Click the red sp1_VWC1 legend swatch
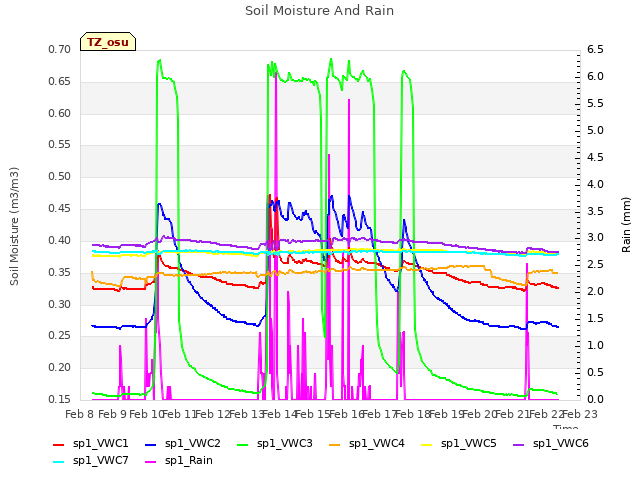The width and height of the screenshot is (640, 480). coord(59,444)
